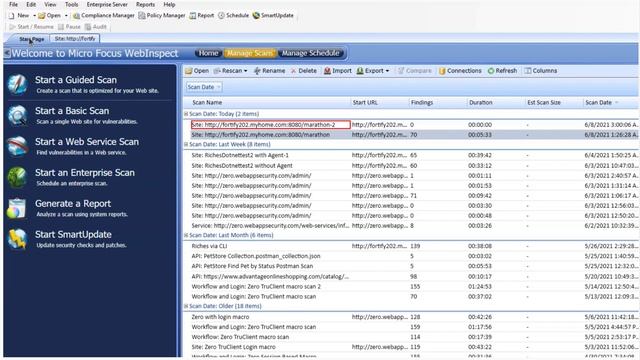Image resolution: width=640 pixels, height=360 pixels.
Task: Click the Pause toolbar button
Action: pyautogui.click(x=69, y=27)
